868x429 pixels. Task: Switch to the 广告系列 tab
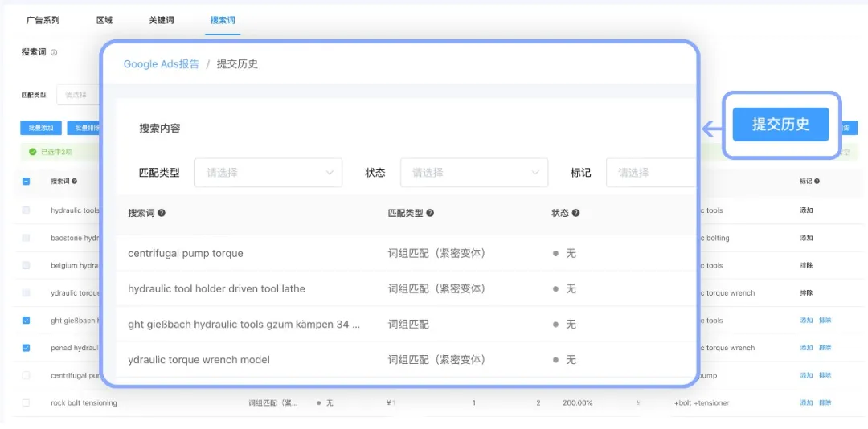point(43,20)
